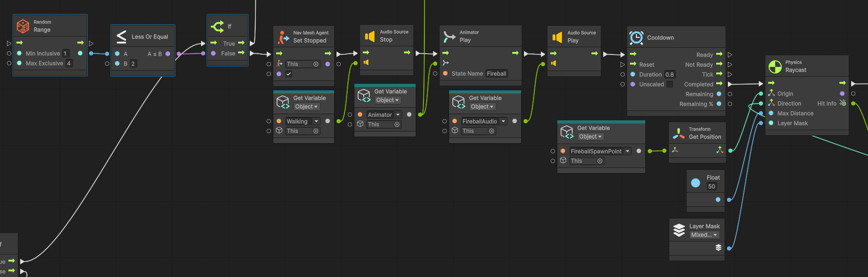The height and width of the screenshot is (277, 868).
Task: Click the Random Range dice icon
Action: 23,26
